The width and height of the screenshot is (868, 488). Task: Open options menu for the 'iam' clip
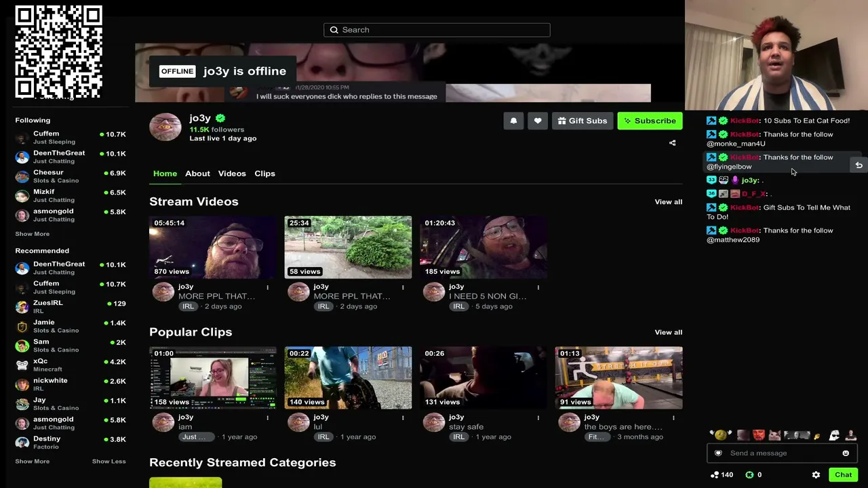coord(267,418)
